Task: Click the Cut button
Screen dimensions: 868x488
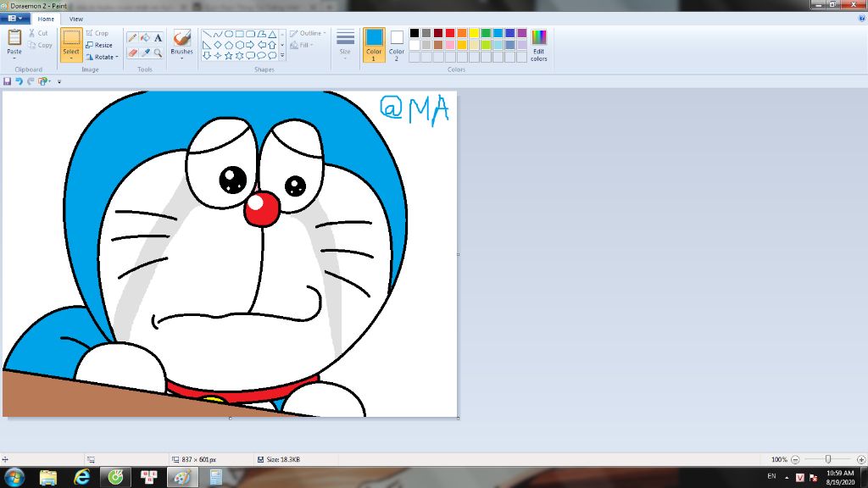Action: pyautogui.click(x=38, y=33)
